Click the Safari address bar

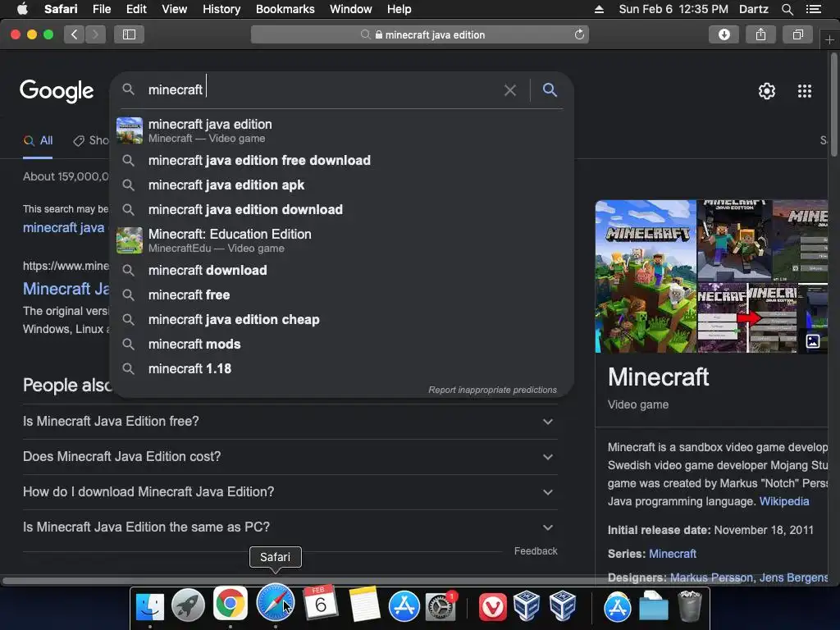(x=420, y=34)
